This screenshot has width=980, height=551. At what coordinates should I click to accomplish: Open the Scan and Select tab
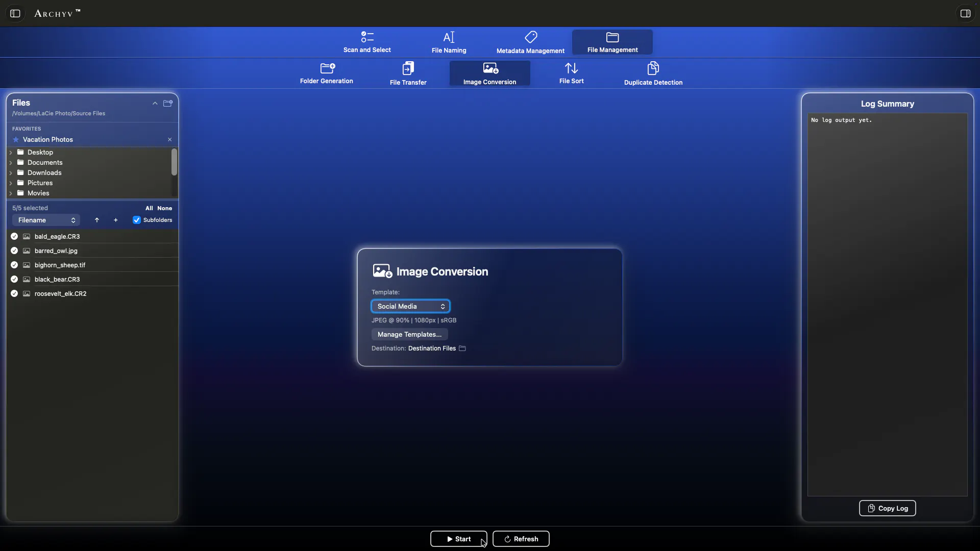367,42
